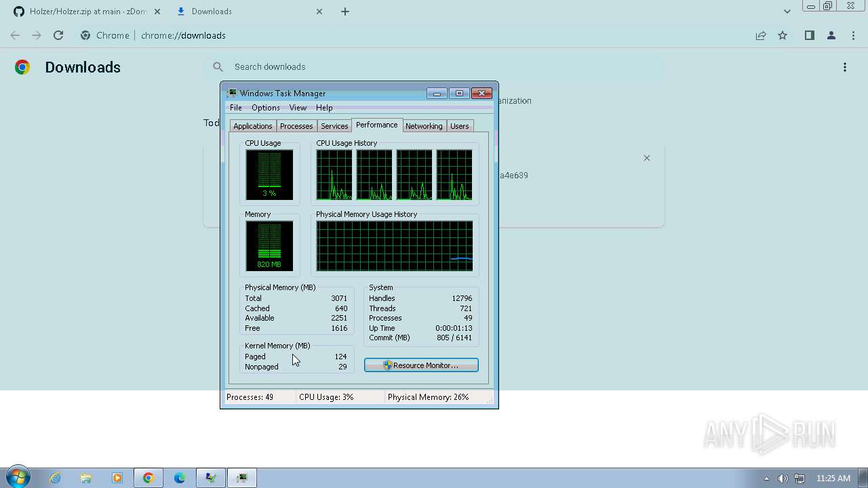Click the Commit value 805 / 6141
This screenshot has width=868, height=488.
pyautogui.click(x=454, y=338)
